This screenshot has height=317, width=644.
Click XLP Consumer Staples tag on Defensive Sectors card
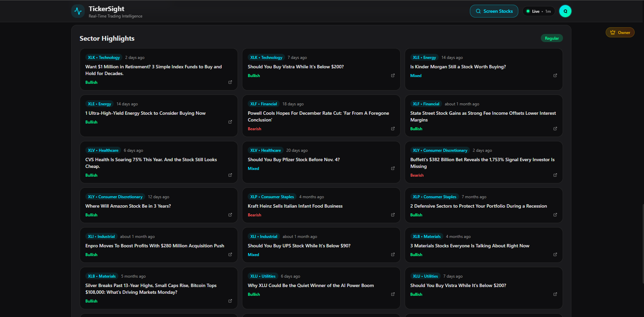click(x=435, y=197)
